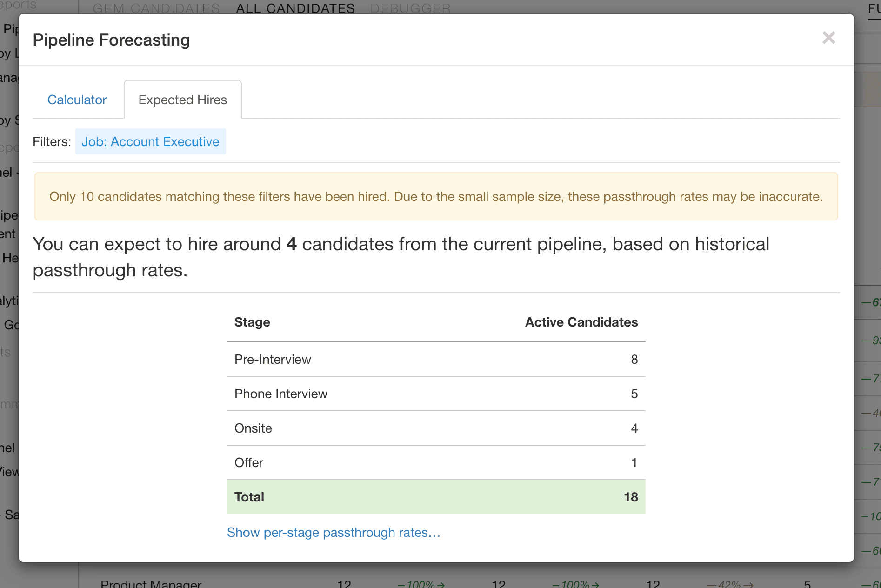Select the Expected Hires tab
The height and width of the screenshot is (588, 881).
point(182,100)
